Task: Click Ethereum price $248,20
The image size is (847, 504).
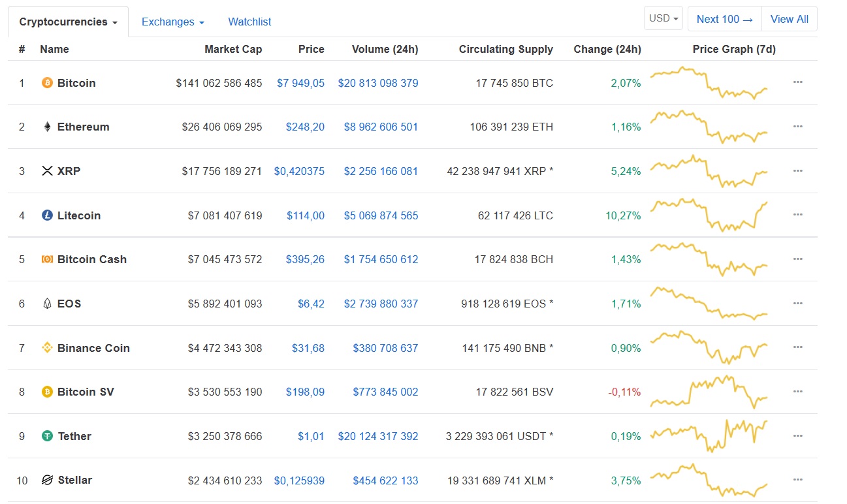Action: click(305, 127)
